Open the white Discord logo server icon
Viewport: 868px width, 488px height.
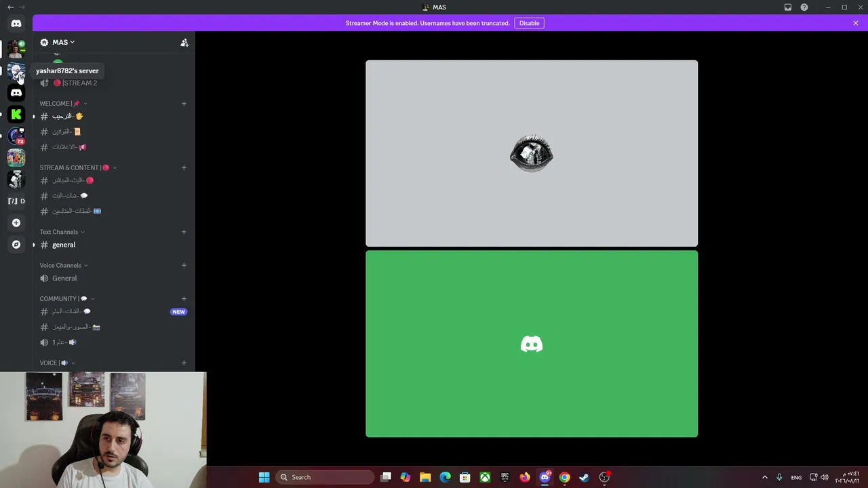point(16,93)
